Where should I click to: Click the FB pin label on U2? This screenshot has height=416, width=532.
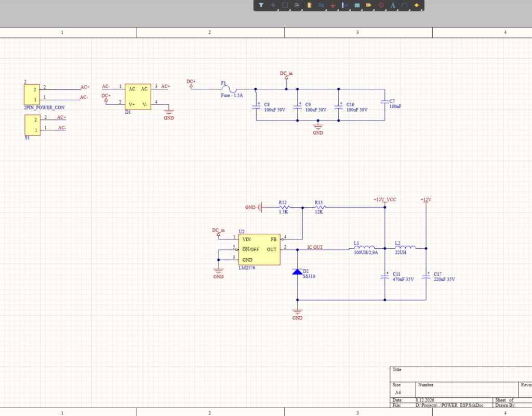pos(273,239)
